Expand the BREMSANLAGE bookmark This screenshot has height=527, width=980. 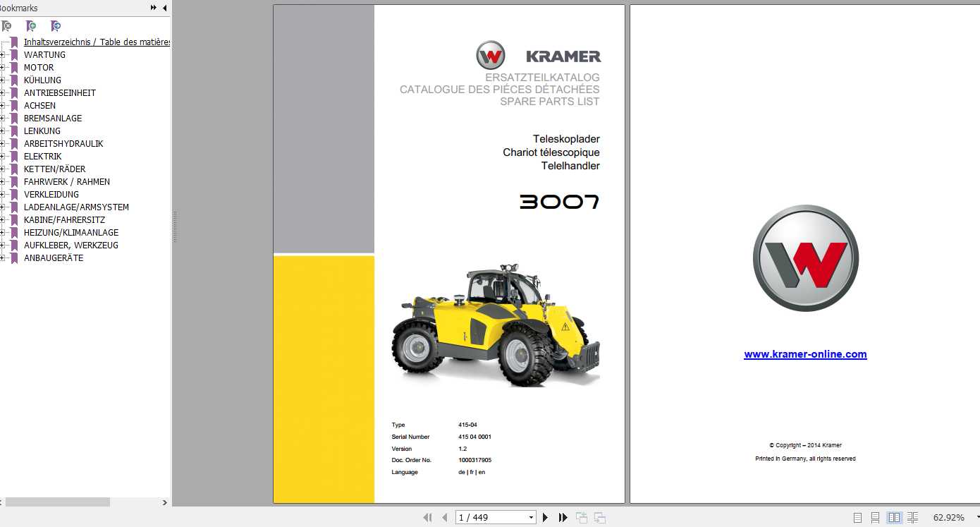(3, 118)
